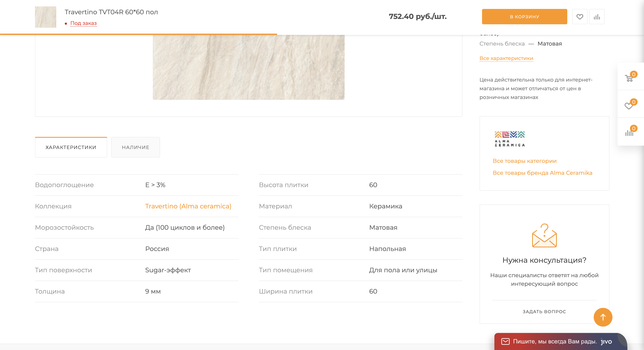Screen dimensions: 644x350
Task: Open Все товары категории link
Action: coord(524,161)
